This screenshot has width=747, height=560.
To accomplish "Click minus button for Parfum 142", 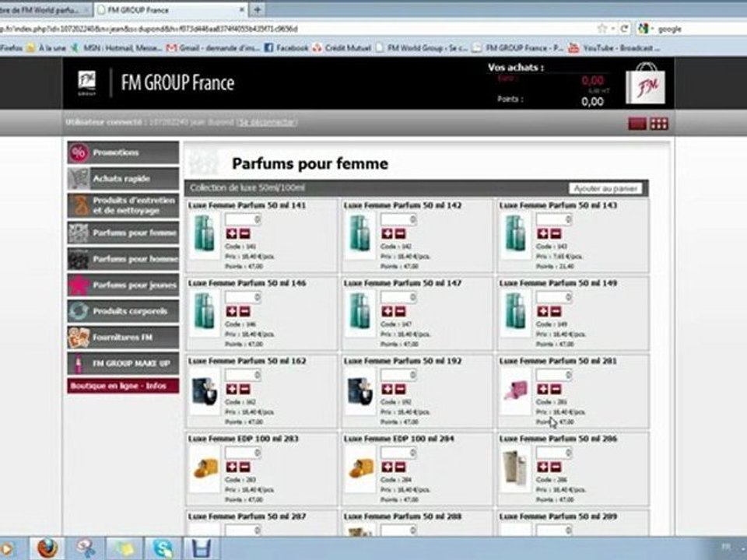I will 401,234.
